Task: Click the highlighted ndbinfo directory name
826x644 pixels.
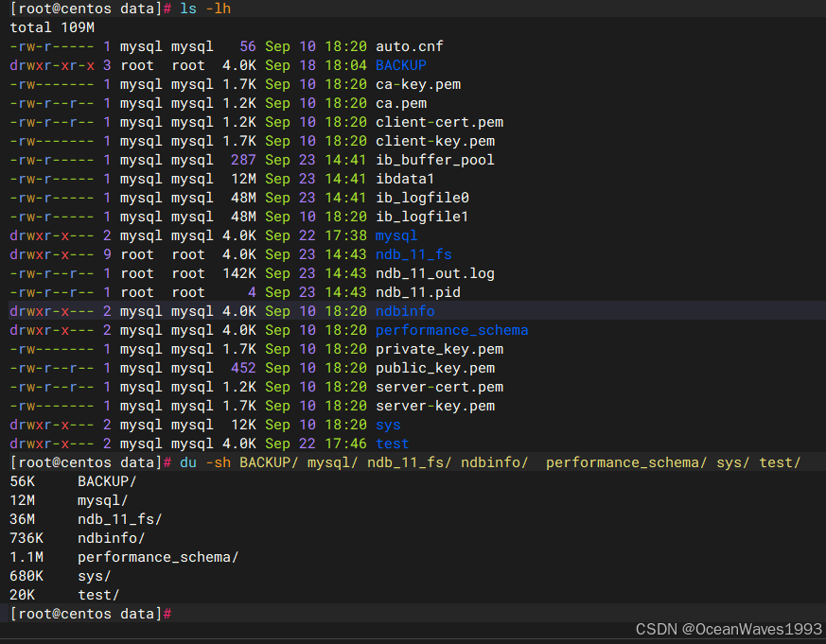Action: pos(405,311)
